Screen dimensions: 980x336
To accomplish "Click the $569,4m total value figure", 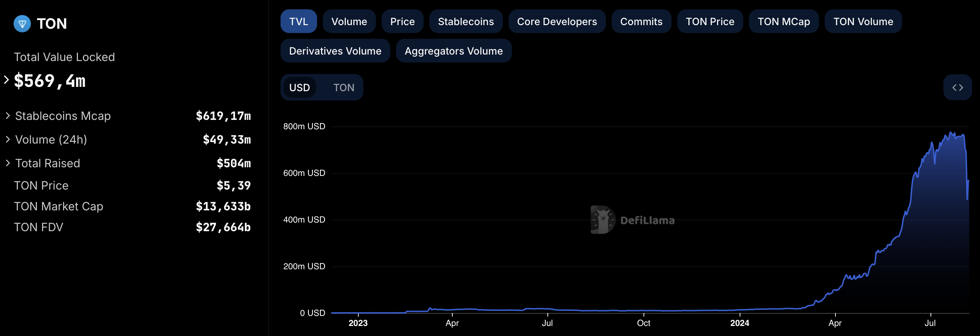I will tap(50, 81).
